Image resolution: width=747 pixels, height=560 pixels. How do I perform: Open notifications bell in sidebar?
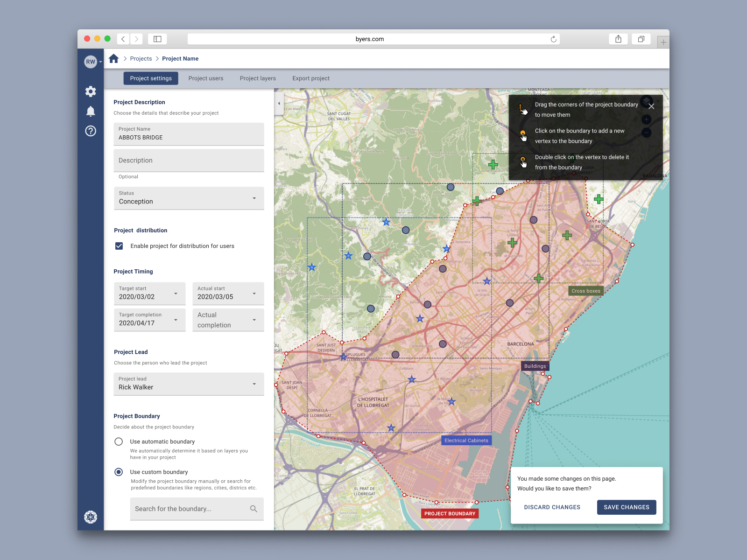coord(91,111)
